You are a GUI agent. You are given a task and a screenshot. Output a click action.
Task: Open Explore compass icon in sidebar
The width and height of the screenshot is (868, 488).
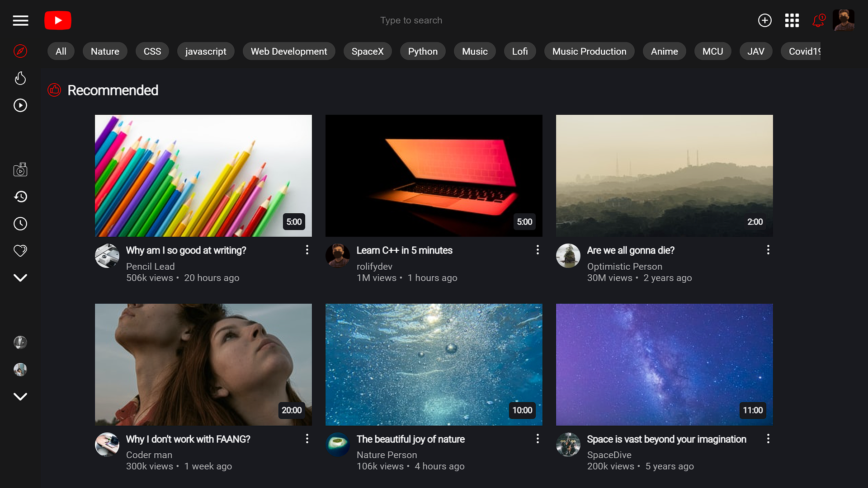tap(20, 51)
